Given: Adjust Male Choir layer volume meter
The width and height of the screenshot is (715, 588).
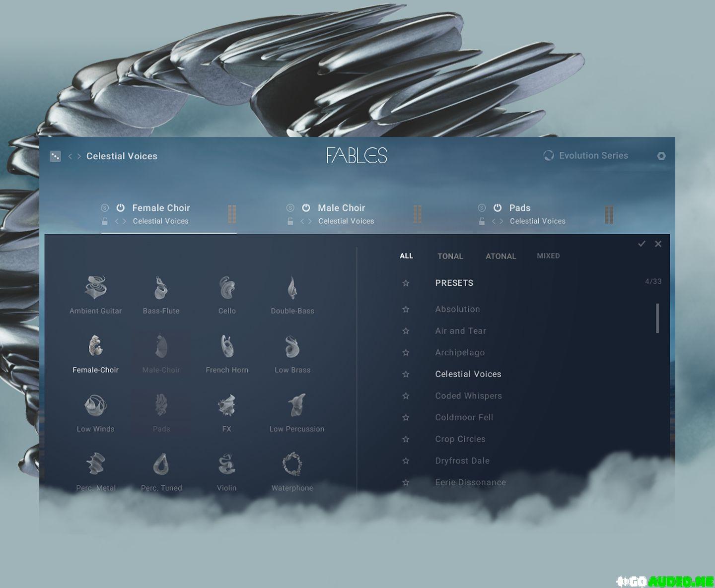Looking at the screenshot, I should [418, 214].
